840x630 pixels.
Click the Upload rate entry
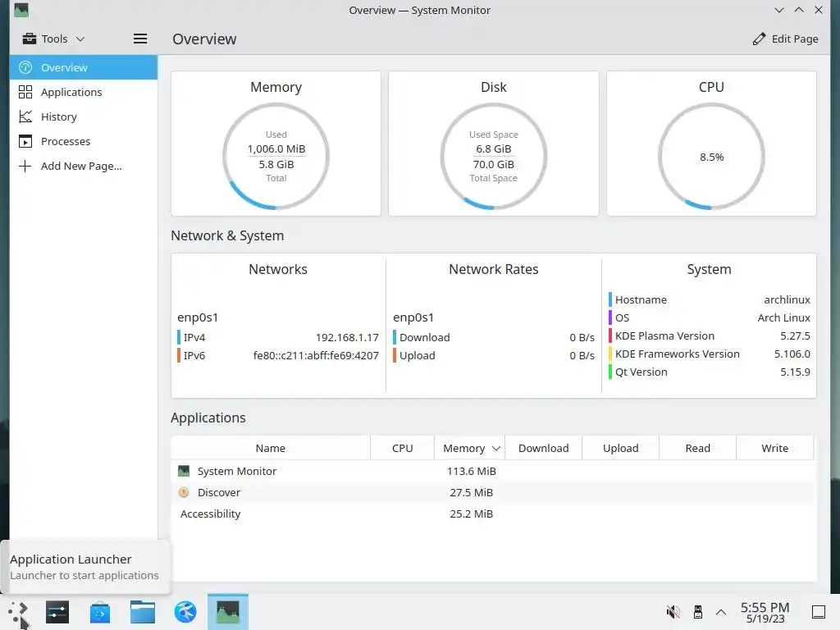pyautogui.click(x=493, y=356)
